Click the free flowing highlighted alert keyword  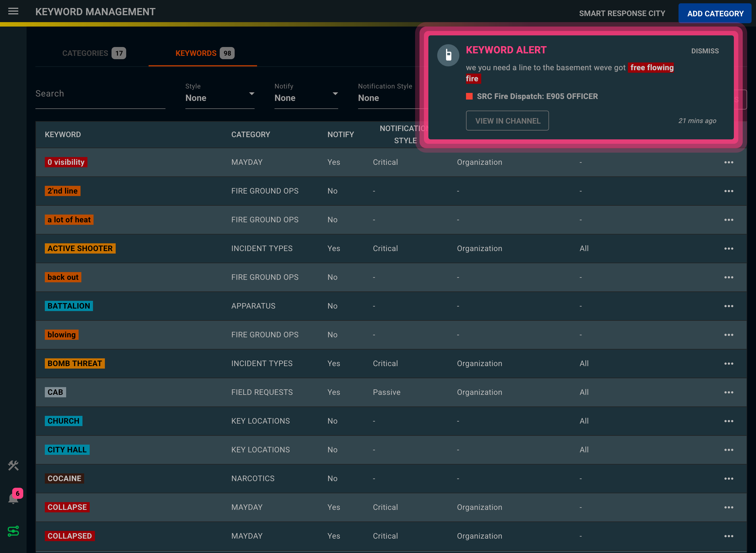tap(651, 68)
